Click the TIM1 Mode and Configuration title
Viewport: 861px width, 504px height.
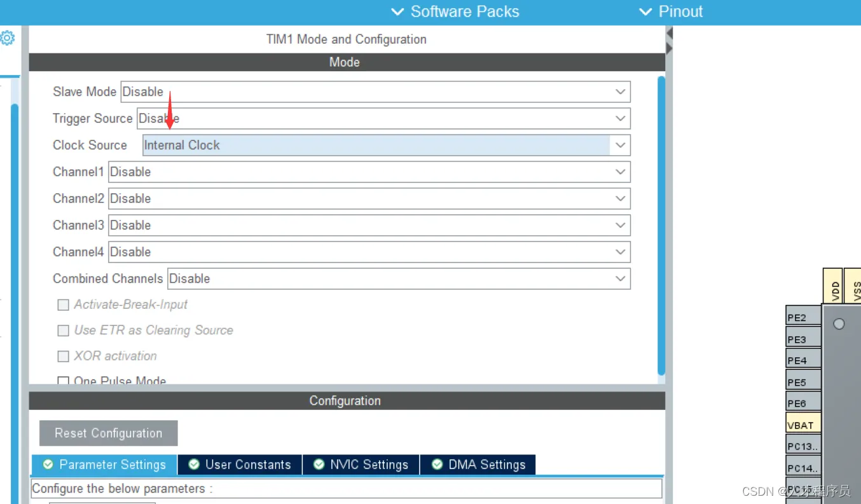pos(347,39)
